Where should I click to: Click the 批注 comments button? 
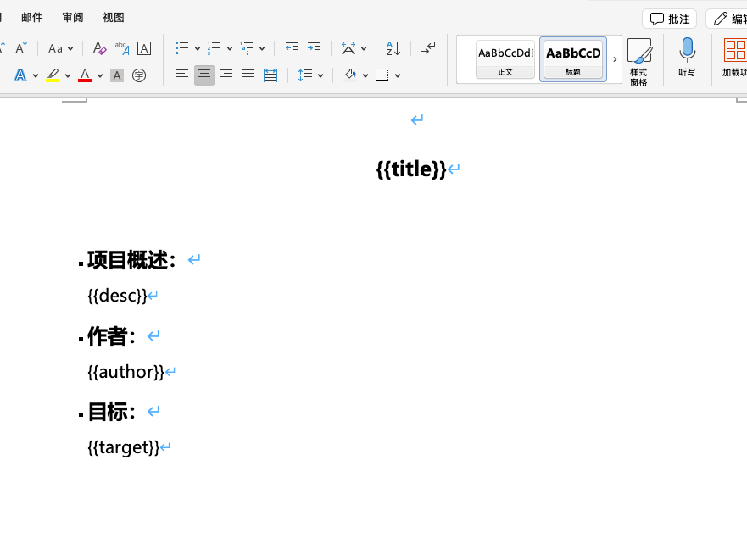pos(669,19)
